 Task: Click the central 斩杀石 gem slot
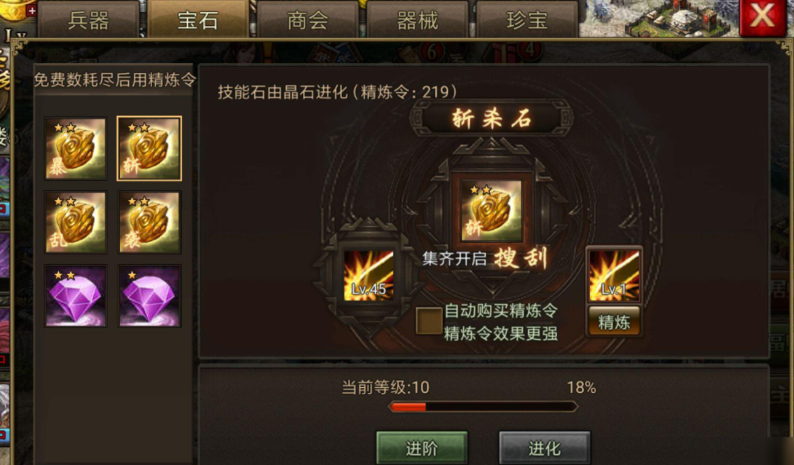pyautogui.click(x=491, y=210)
